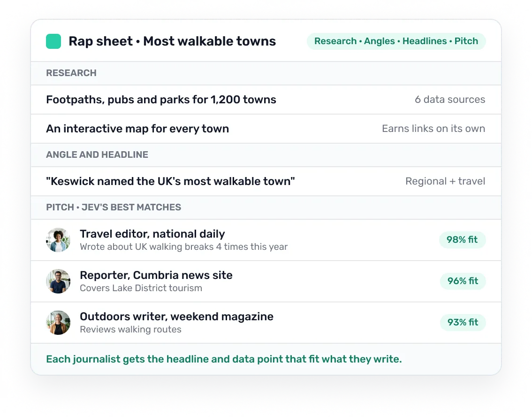Screen dimensions: 532x417
Task: Click the 93% fit badge
Action: click(463, 323)
